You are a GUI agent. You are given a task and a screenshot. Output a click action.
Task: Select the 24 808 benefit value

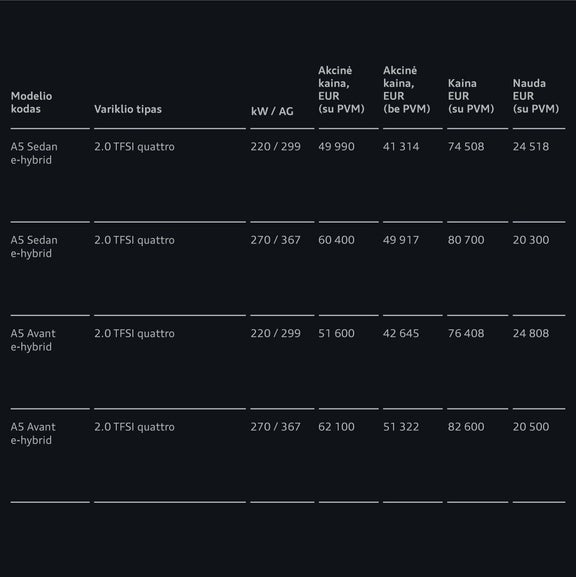[531, 333]
